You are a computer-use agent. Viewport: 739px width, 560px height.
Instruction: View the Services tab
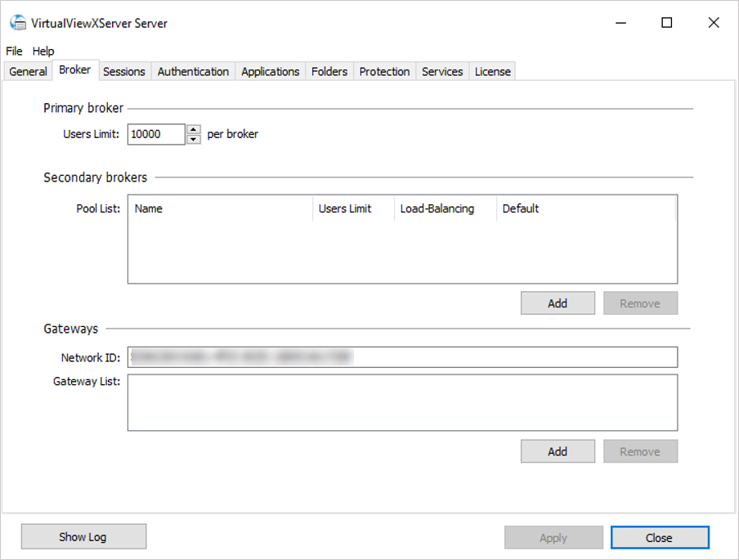(441, 71)
